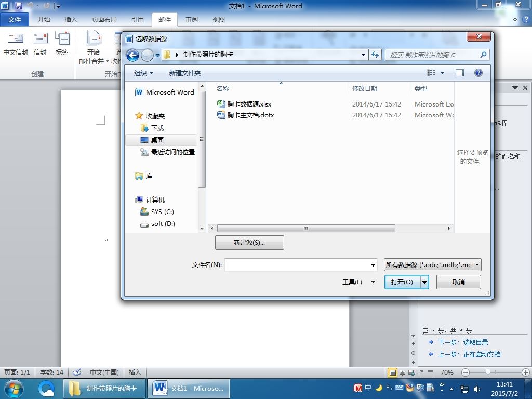Click the Forward arrow in the dialog

147,55
